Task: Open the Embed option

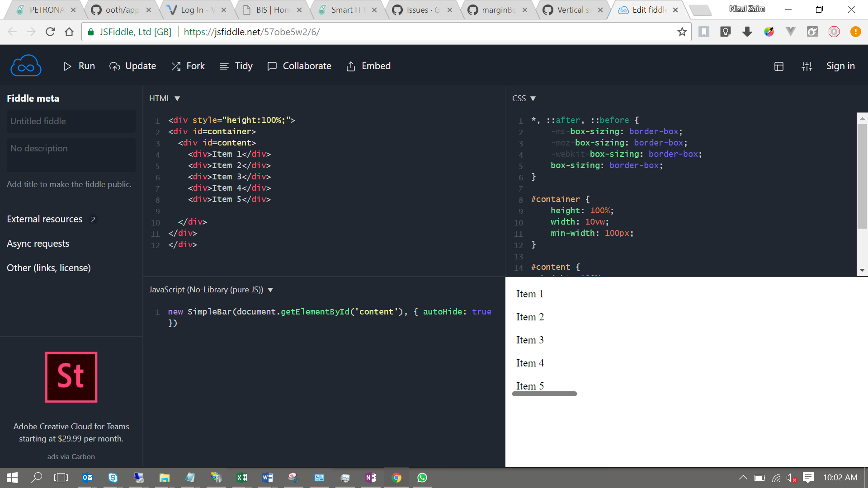Action: tap(368, 66)
